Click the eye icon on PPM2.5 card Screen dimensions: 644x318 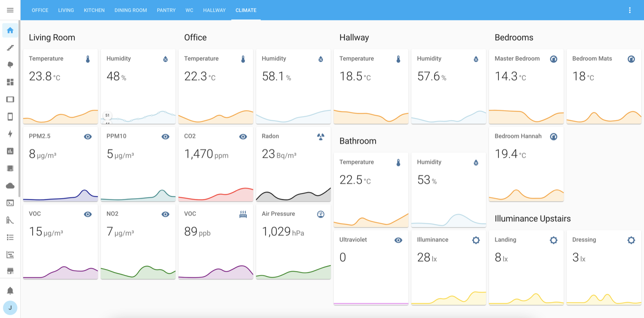pos(88,137)
